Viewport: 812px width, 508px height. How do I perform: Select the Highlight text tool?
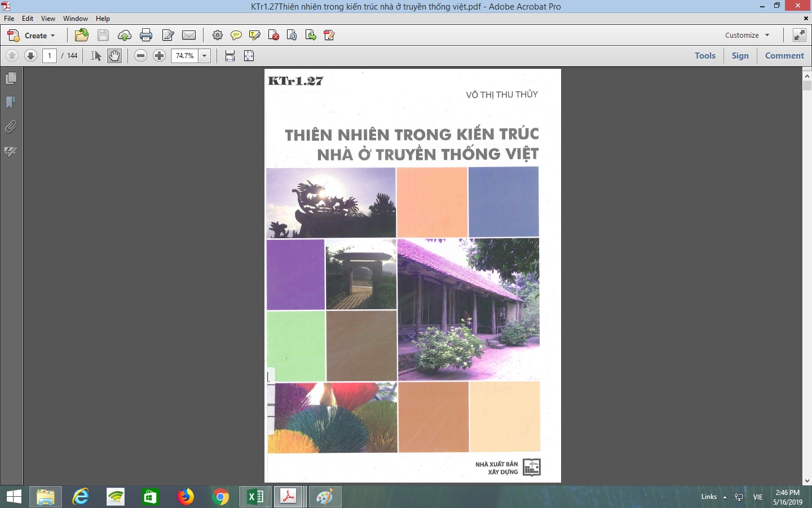255,36
